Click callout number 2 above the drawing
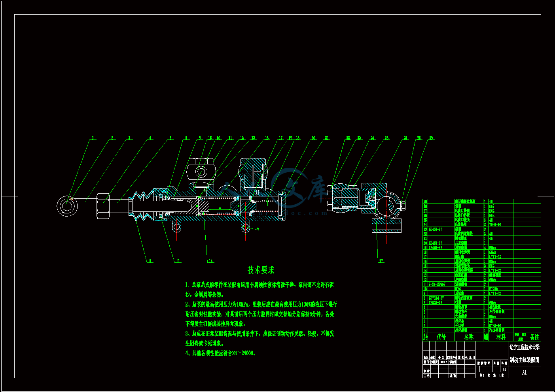Image resolution: width=555 pixels, height=392 pixels. pos(112,138)
